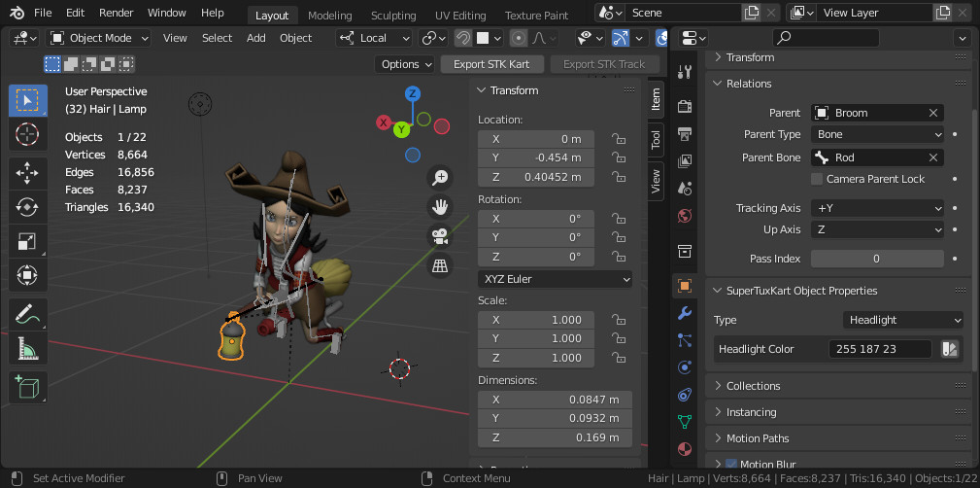Viewport: 980px width, 488px height.
Task: Select the Measure tool
Action: click(x=28, y=348)
